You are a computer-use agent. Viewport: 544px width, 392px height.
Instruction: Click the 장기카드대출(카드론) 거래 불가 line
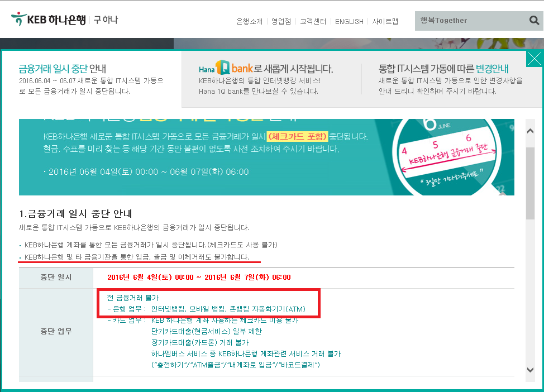pyautogui.click(x=200, y=342)
